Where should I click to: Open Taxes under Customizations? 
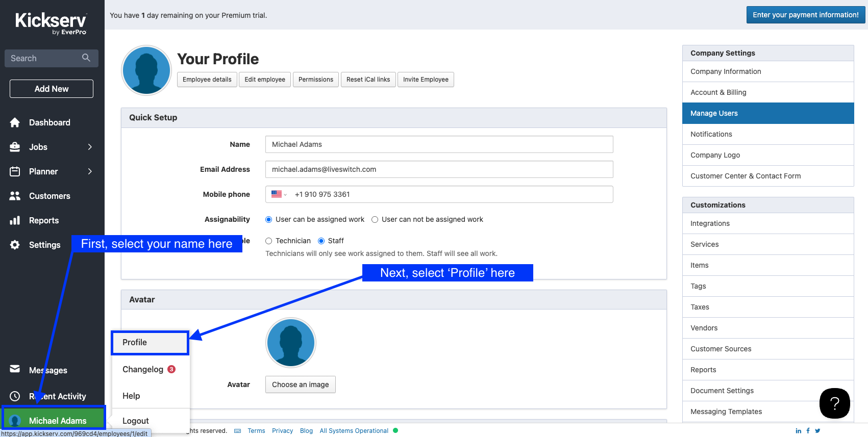(768, 307)
